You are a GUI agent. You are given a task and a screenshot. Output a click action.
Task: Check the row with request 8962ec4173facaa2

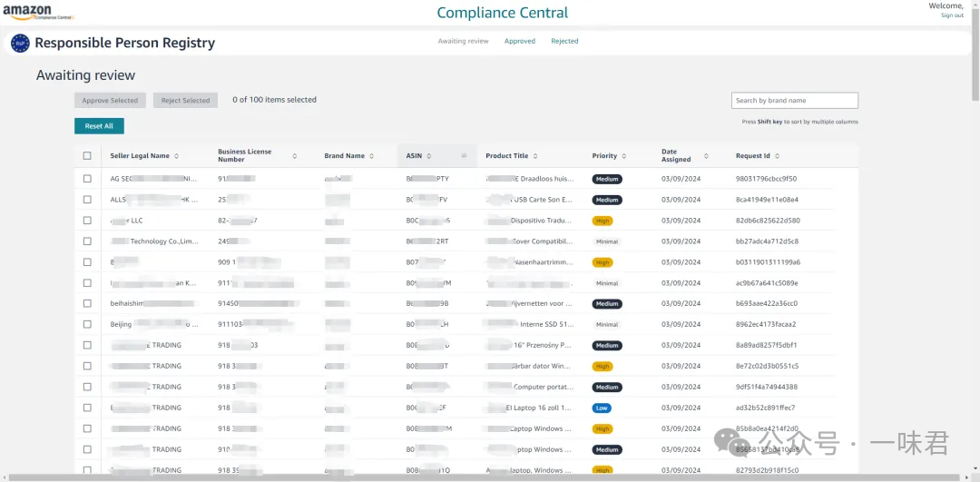(x=87, y=324)
